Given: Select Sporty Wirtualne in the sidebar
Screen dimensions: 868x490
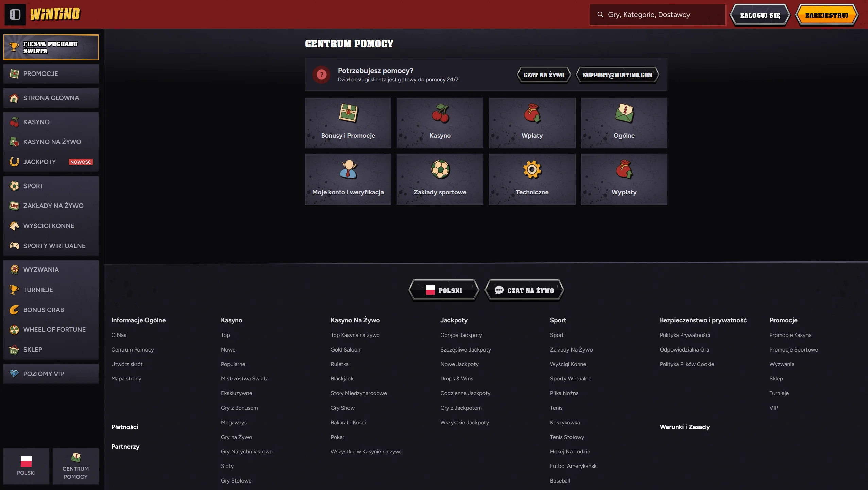Looking at the screenshot, I should 51,245.
